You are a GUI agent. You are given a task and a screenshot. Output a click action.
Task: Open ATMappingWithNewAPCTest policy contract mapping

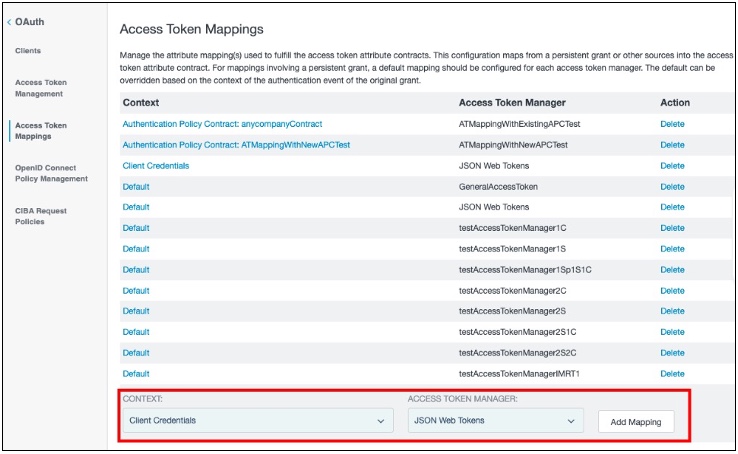236,145
